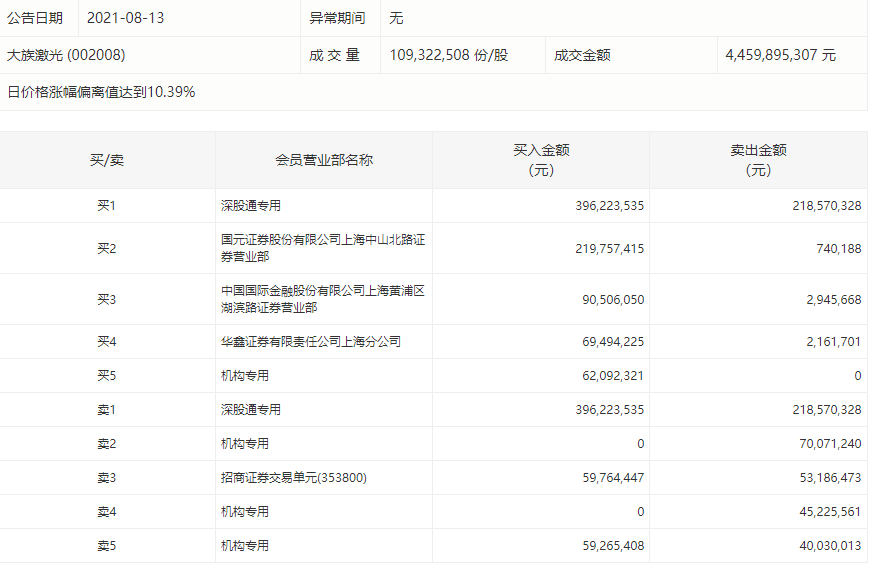881x572 pixels.
Task: Select the turnover amount 4,459,895,307 元
Action: pyautogui.click(x=780, y=55)
